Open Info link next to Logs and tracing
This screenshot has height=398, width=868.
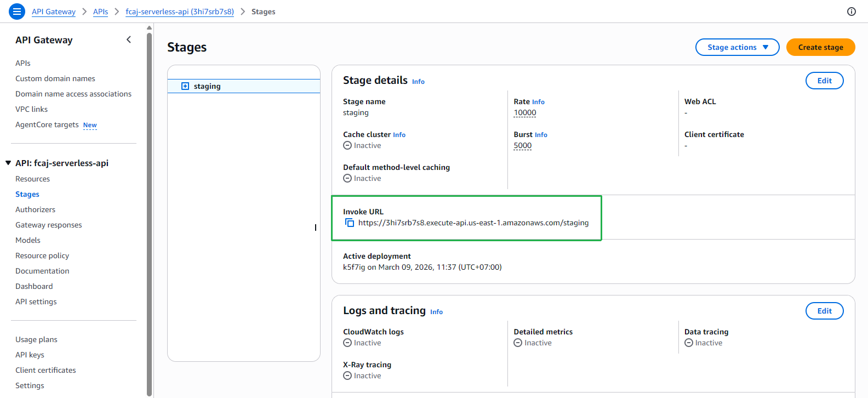(436, 312)
